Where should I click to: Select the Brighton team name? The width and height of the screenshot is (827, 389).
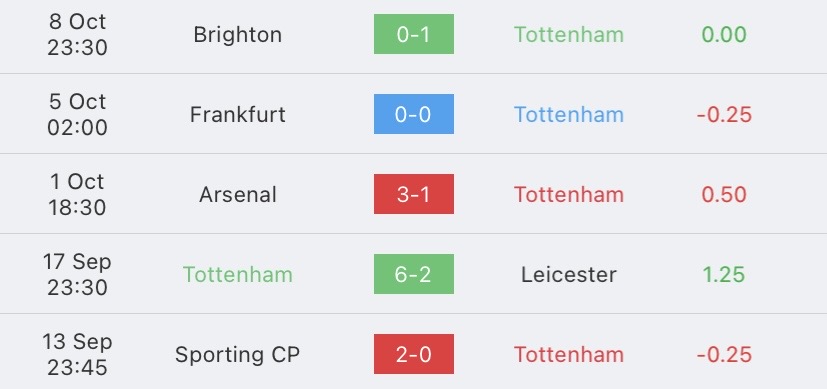237,35
